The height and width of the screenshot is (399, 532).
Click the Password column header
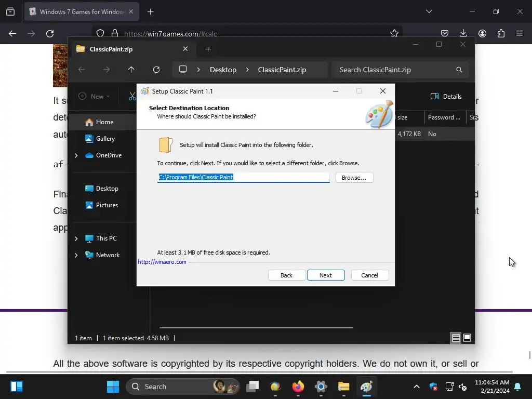(444, 117)
